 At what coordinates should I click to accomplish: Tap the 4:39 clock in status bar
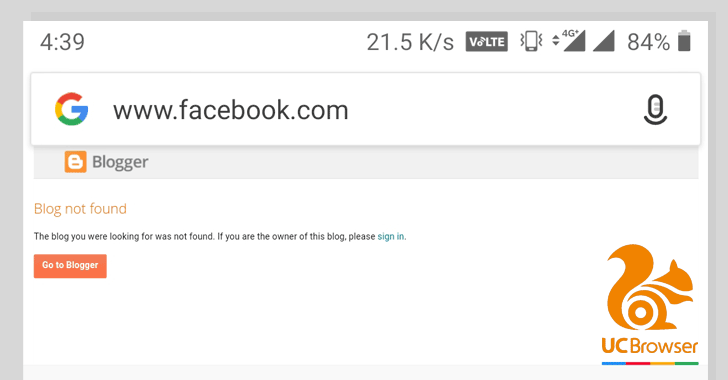click(x=62, y=42)
